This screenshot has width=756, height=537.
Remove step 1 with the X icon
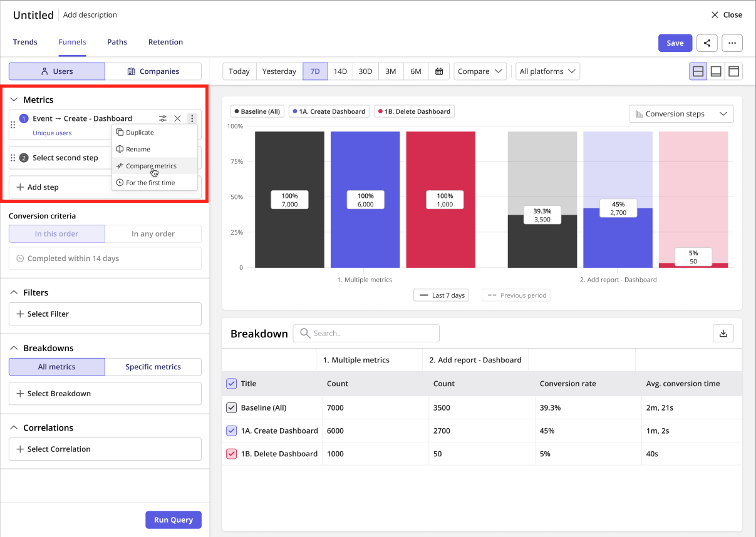(177, 118)
